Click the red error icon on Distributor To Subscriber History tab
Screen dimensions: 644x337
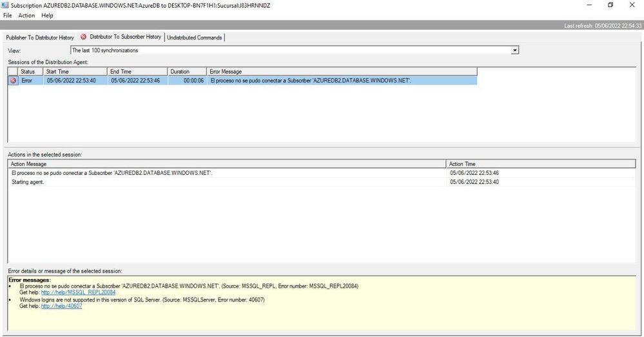click(83, 37)
